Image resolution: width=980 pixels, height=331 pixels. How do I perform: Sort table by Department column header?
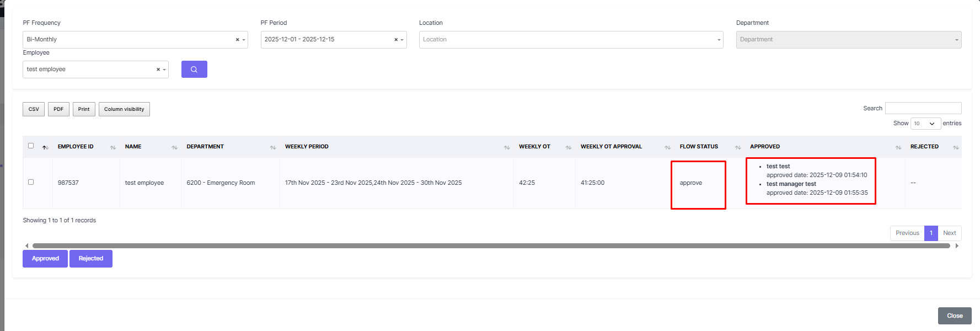205,147
